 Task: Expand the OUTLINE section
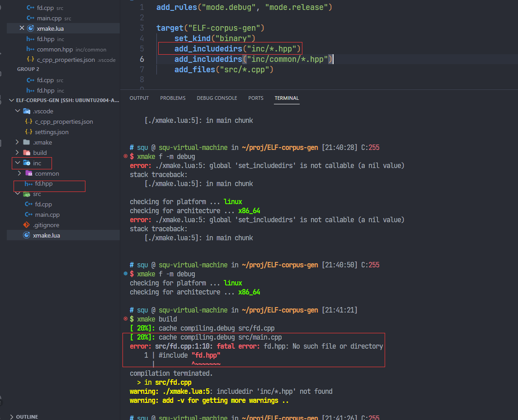coord(12,417)
